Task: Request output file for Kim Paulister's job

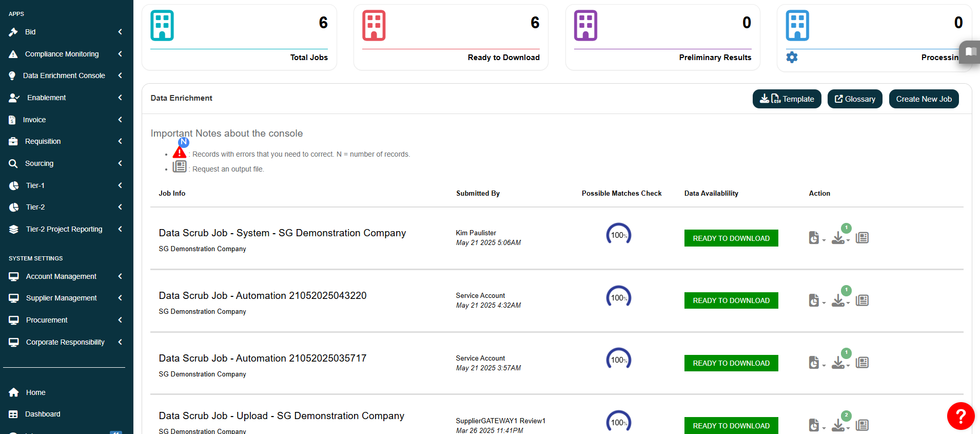Action: click(x=862, y=238)
